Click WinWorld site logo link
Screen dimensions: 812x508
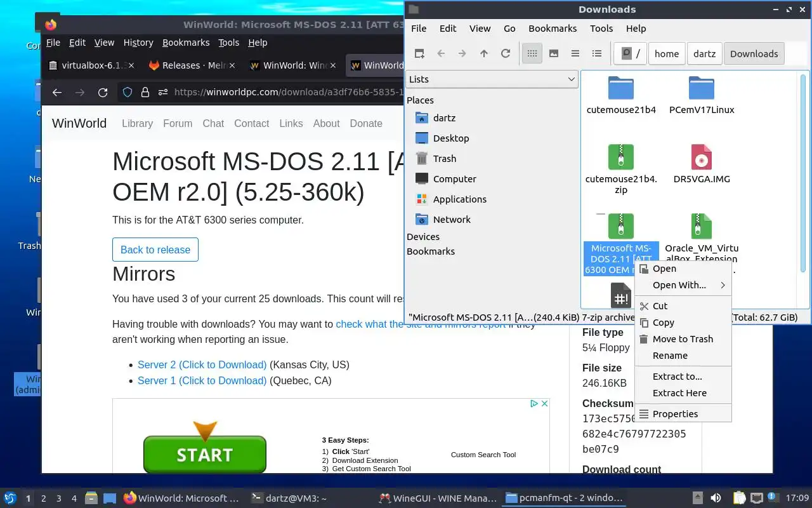click(x=79, y=123)
